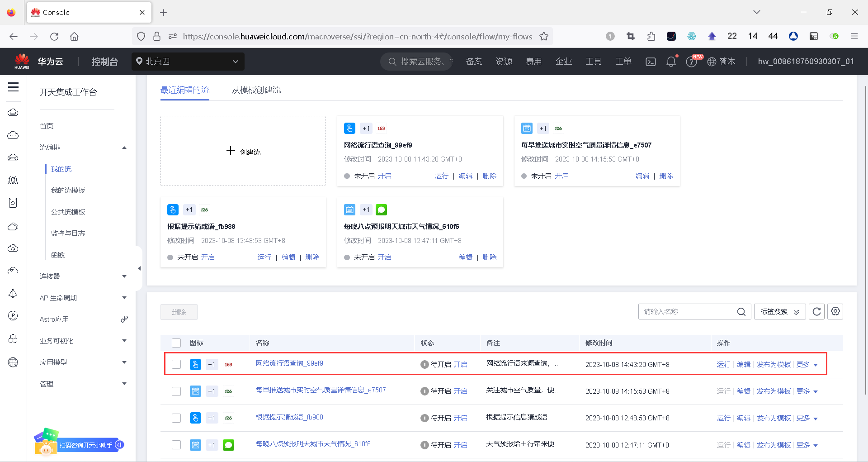Expand the API生命周期 sidebar section
This screenshot has width=868, height=462.
point(124,298)
